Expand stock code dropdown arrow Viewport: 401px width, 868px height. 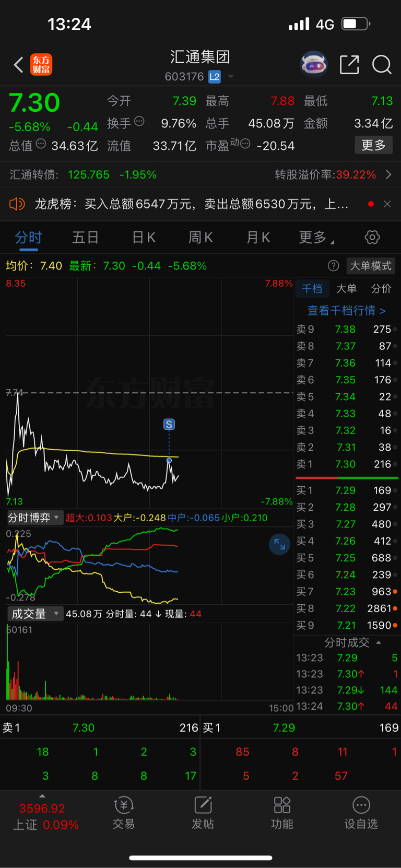coord(231,77)
